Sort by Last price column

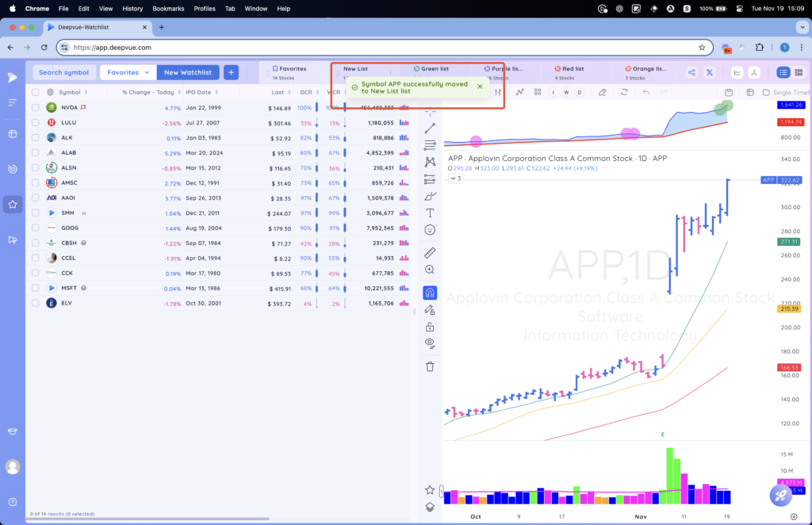[282, 92]
